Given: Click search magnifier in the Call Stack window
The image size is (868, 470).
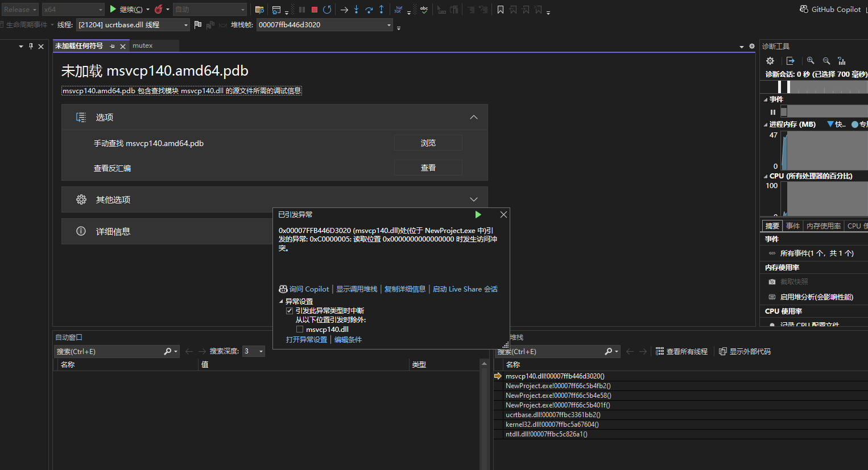Looking at the screenshot, I should click(x=609, y=351).
